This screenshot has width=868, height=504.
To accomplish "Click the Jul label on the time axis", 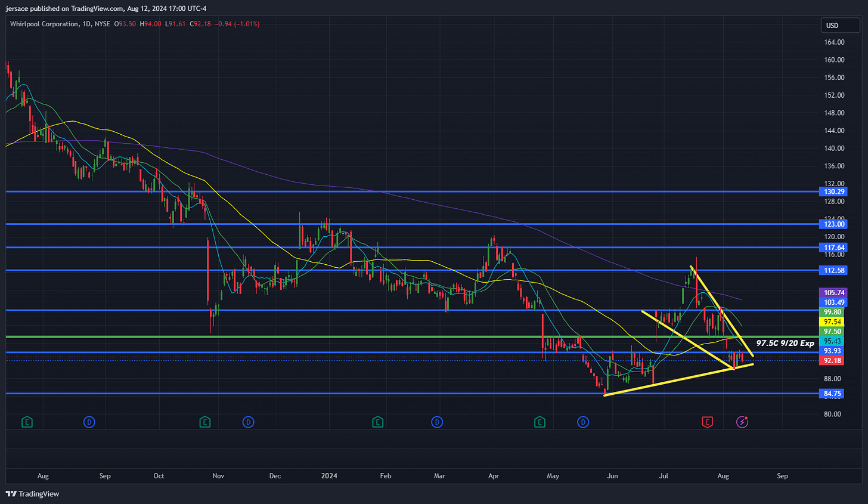I will point(664,476).
